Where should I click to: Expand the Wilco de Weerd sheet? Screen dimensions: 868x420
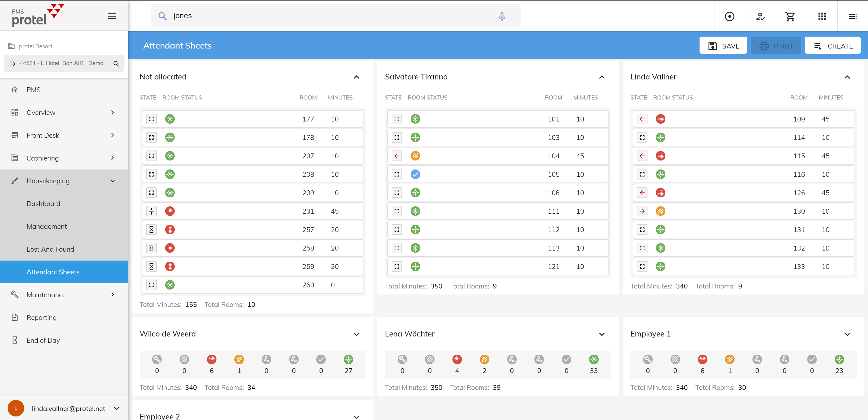(356, 334)
